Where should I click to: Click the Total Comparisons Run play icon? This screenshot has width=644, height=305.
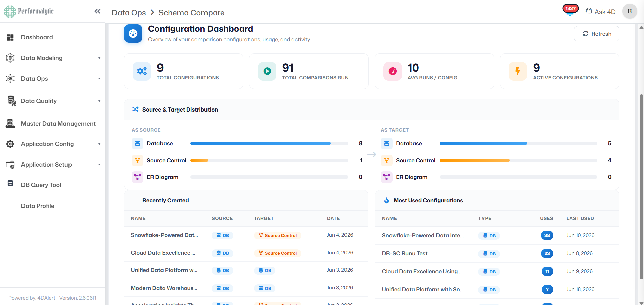267,71
